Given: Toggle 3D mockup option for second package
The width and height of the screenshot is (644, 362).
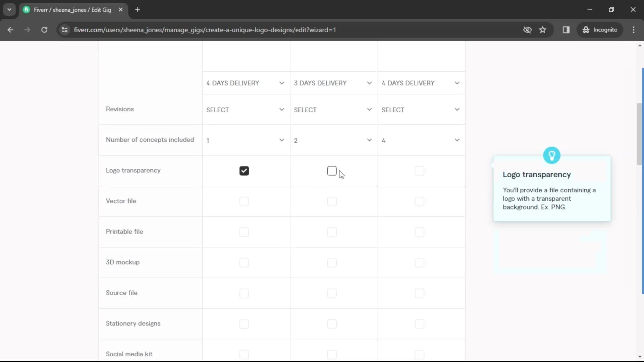Looking at the screenshot, I should (x=332, y=262).
